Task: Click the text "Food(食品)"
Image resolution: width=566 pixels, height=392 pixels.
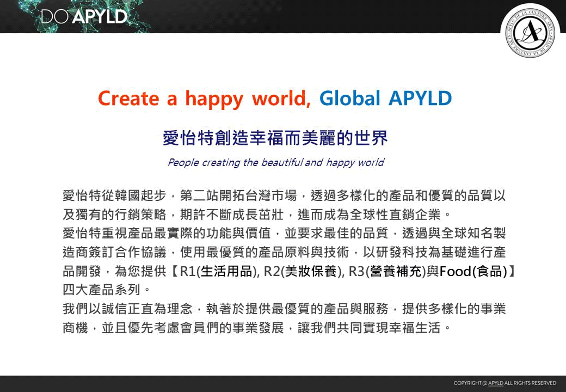Action: pyautogui.click(x=473, y=272)
